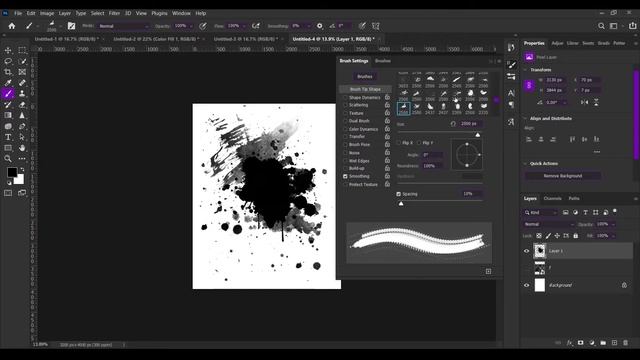Switch to the Channels tab
Viewport: 640px width, 360px height.
pyautogui.click(x=553, y=198)
